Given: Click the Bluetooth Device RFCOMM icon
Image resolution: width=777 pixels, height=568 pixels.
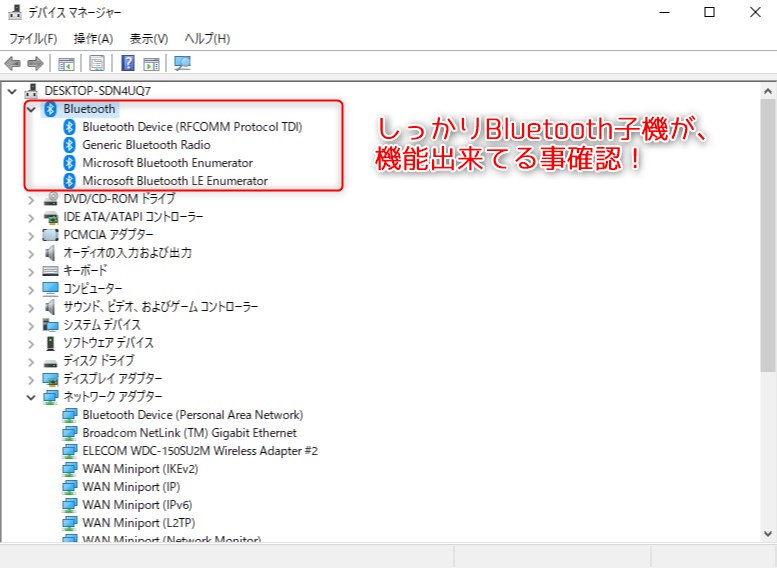Looking at the screenshot, I should [69, 127].
